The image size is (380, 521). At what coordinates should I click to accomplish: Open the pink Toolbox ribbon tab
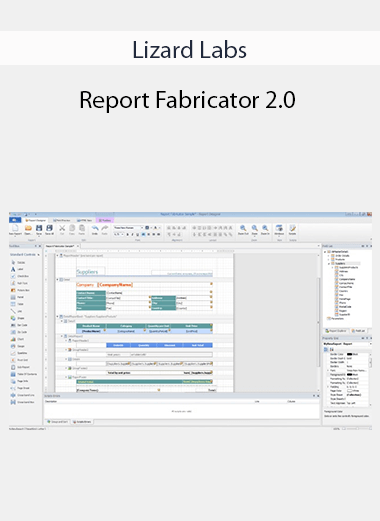(x=105, y=220)
